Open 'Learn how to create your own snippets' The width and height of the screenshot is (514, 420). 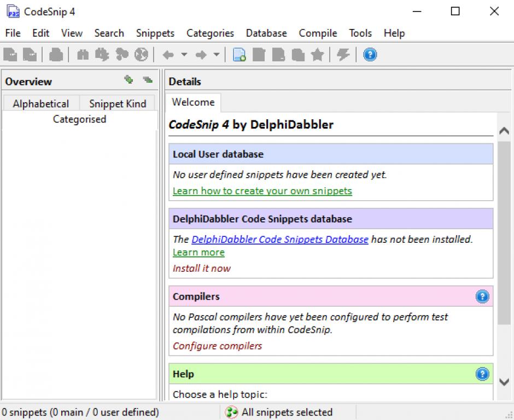262,191
